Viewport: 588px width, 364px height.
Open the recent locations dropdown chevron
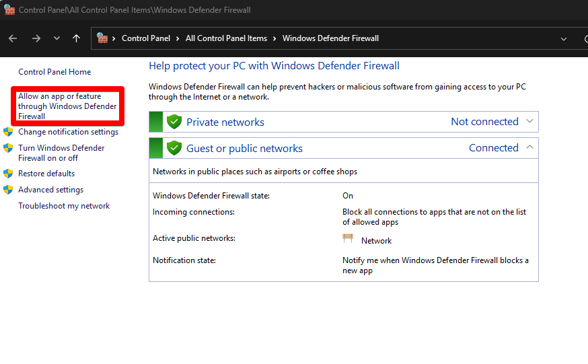[x=57, y=38]
